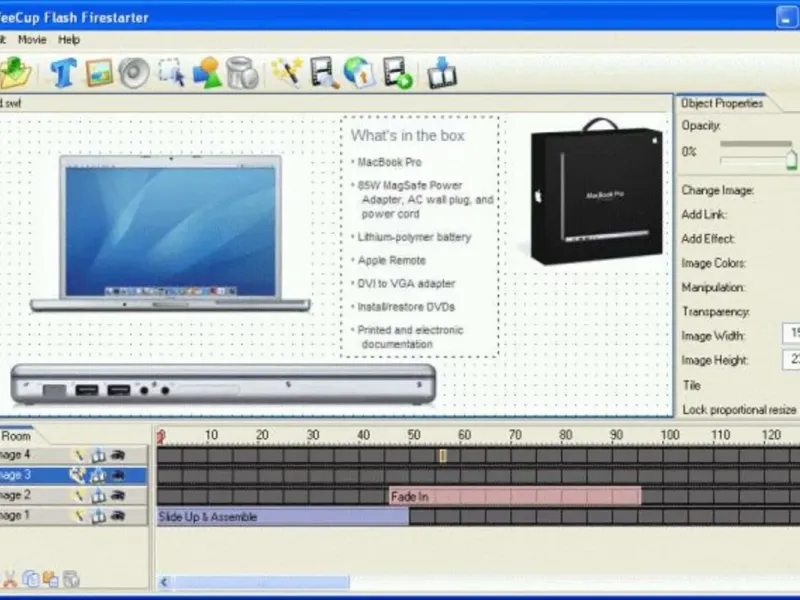Screen dimensions: 800x600
Task: Switch to the Object Properties tab
Action: click(721, 104)
